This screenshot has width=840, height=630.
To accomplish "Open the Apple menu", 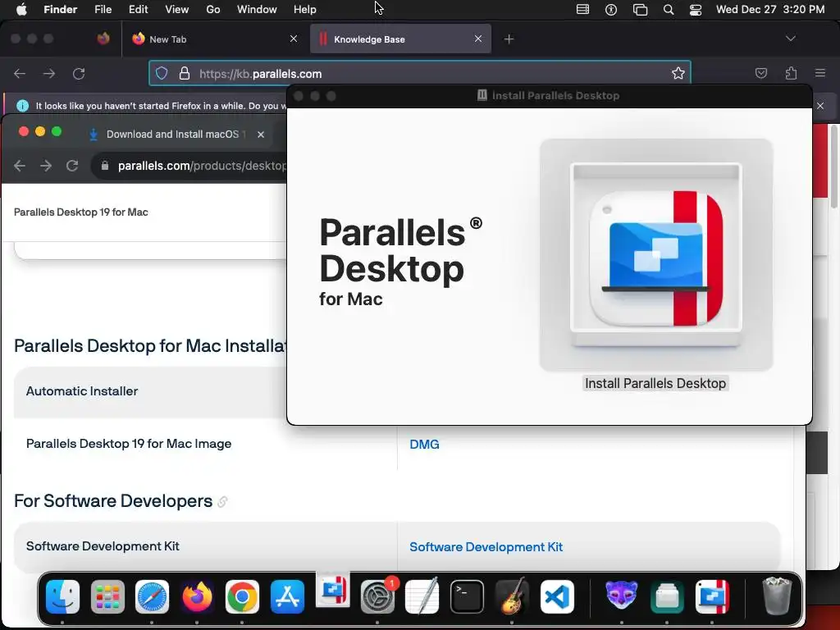I will pos(21,9).
